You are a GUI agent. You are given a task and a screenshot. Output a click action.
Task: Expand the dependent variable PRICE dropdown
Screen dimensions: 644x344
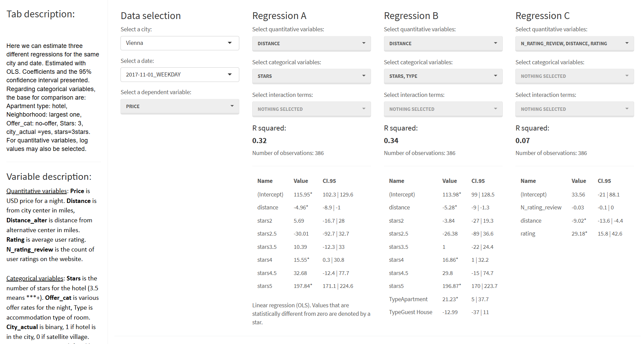point(179,106)
